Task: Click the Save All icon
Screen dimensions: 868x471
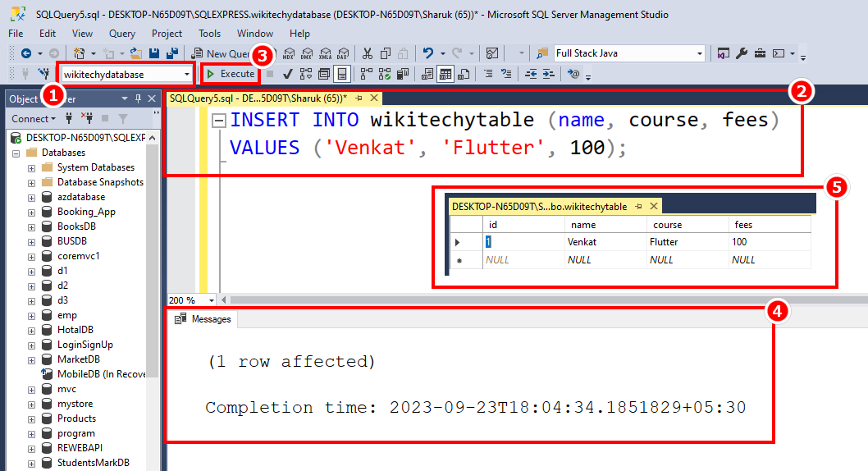Action: click(172, 53)
